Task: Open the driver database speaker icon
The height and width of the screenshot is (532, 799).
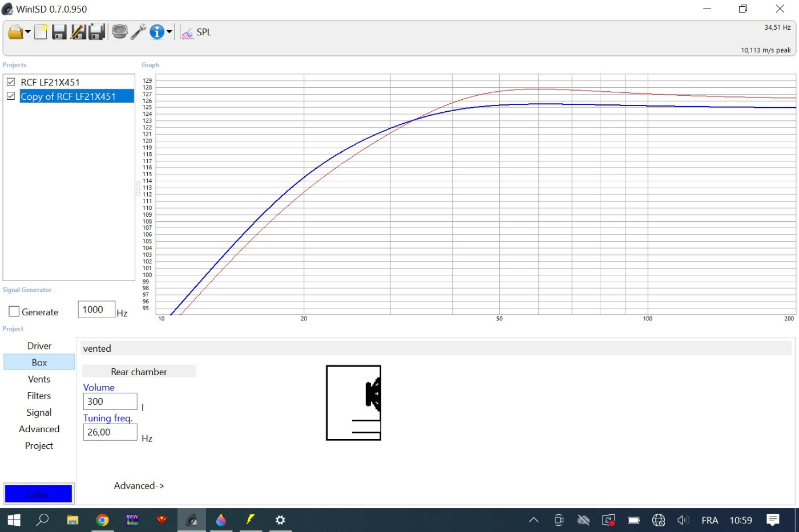Action: click(119, 32)
